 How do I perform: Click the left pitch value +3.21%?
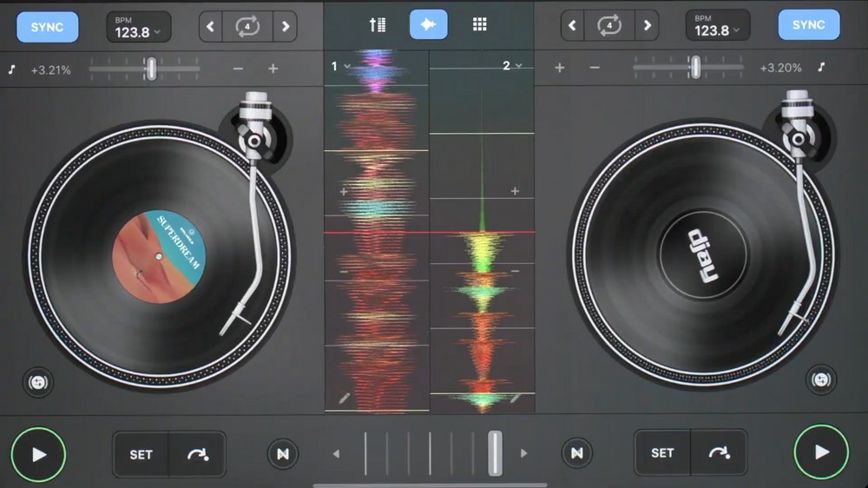click(51, 70)
